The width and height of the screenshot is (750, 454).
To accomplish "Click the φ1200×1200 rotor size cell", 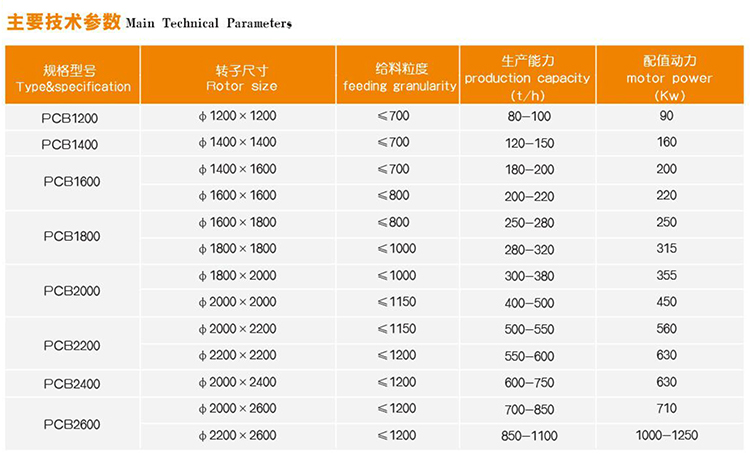I will [x=238, y=116].
